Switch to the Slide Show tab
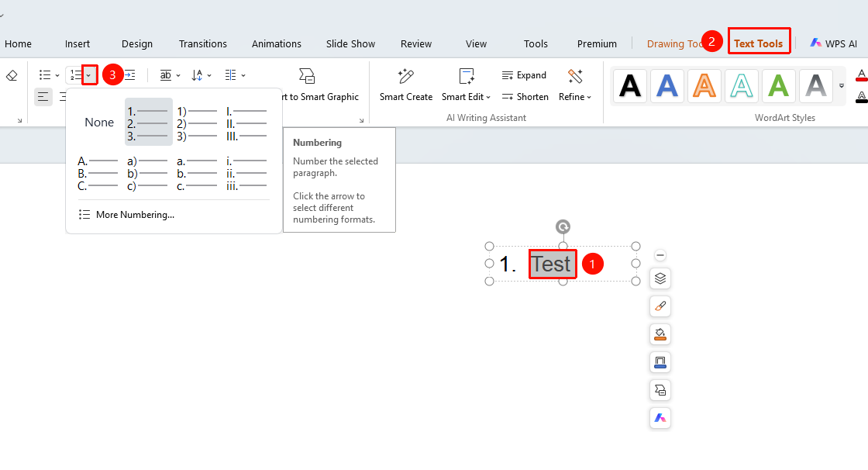The image size is (868, 470). point(350,43)
